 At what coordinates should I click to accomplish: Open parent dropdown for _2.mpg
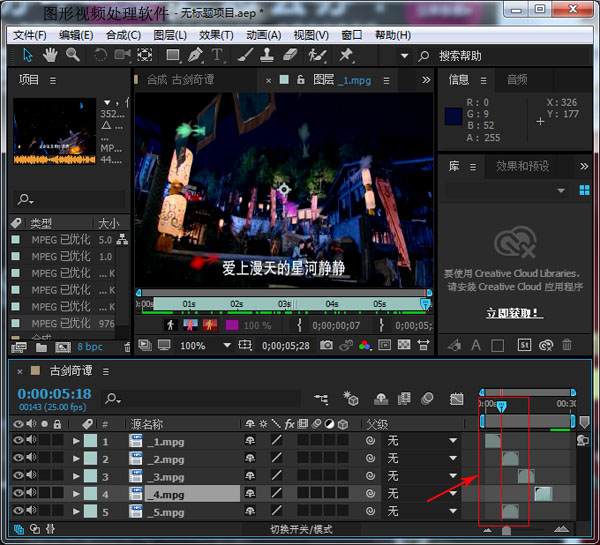[x=422, y=459]
